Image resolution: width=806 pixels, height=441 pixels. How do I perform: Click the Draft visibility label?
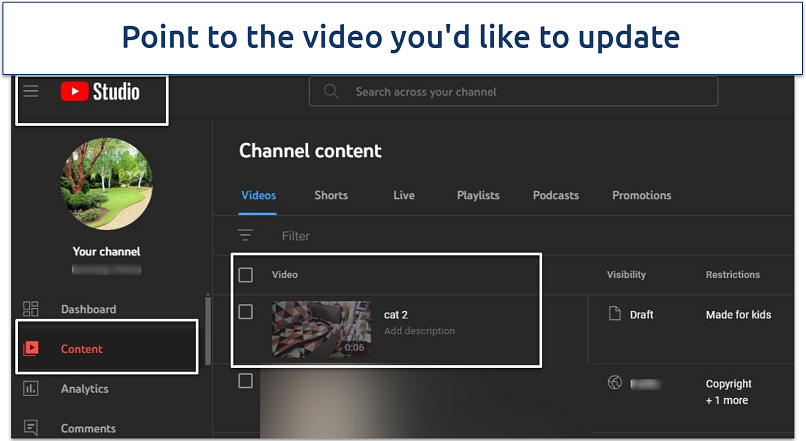(642, 315)
